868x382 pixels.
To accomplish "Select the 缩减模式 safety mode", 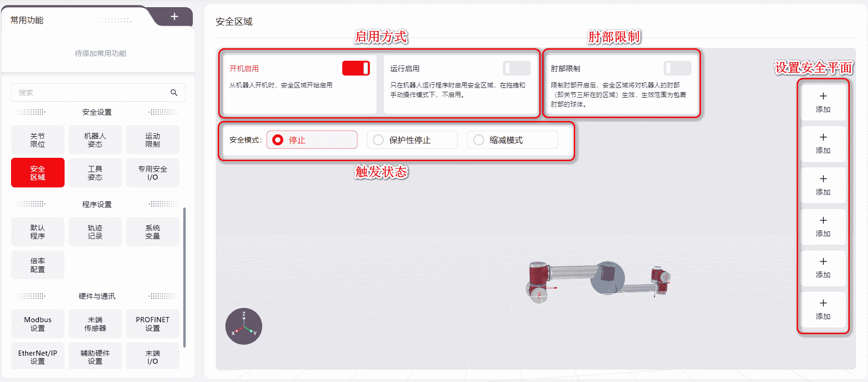I will (512, 140).
